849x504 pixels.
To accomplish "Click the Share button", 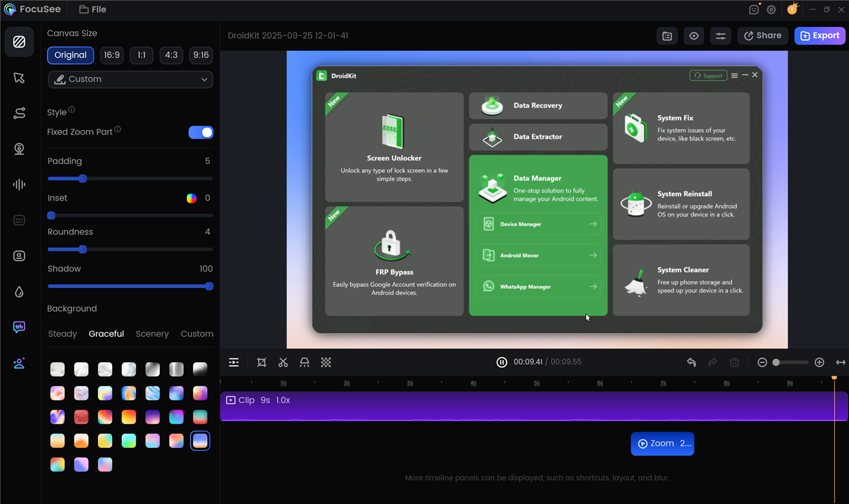I will (763, 36).
